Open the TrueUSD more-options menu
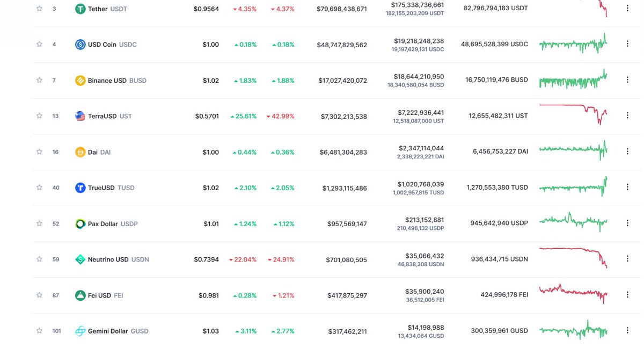Screen dimensions: 644x348 (627, 187)
